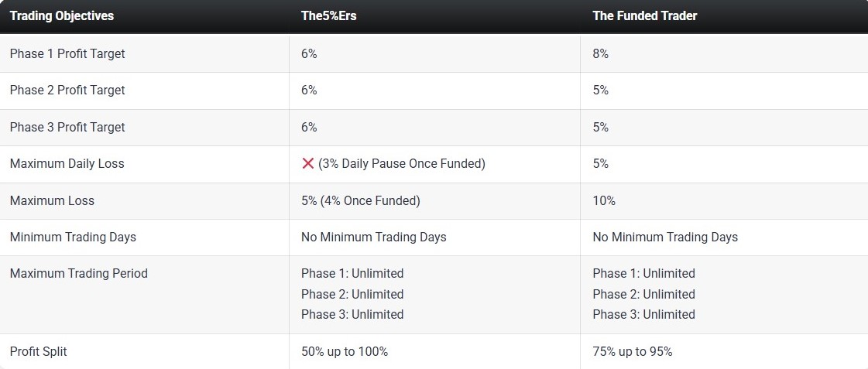Click the The5%Ers column header
Viewport: 868px width, 369px height.
click(329, 16)
